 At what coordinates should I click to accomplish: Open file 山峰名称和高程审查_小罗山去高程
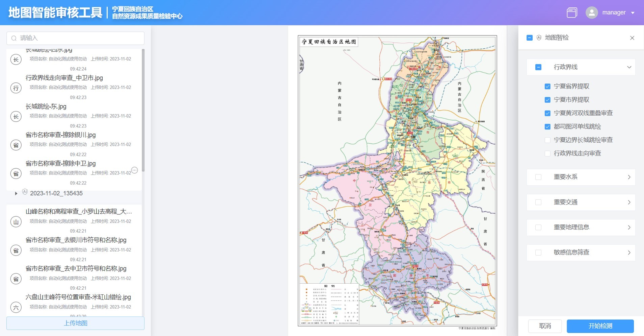click(x=79, y=212)
